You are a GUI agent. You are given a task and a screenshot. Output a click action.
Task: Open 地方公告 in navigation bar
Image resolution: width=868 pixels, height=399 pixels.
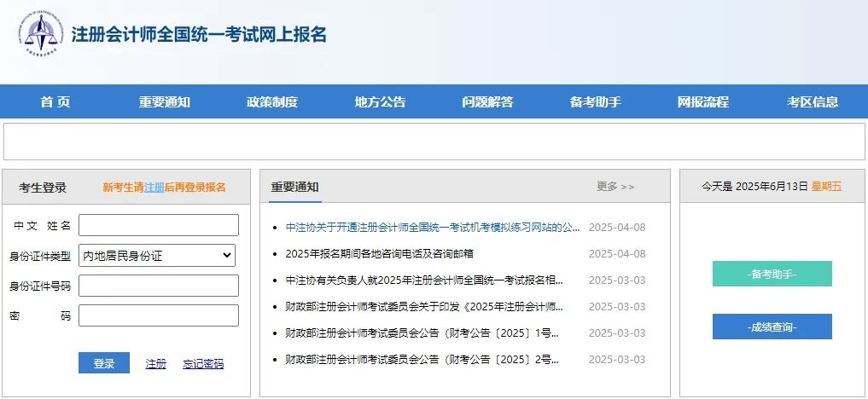380,102
